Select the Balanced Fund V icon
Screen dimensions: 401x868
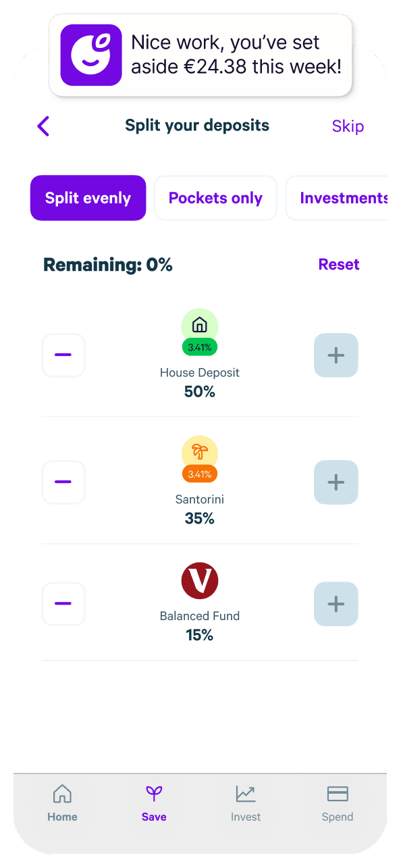click(200, 580)
